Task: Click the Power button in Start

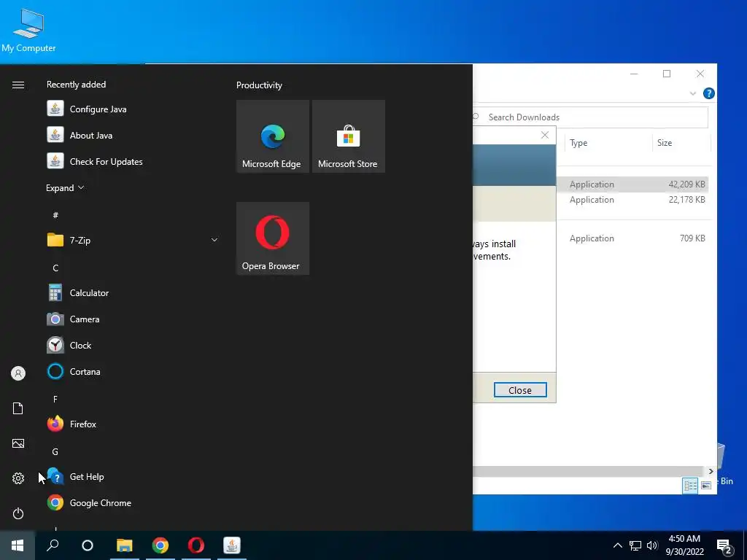Action: pyautogui.click(x=18, y=513)
